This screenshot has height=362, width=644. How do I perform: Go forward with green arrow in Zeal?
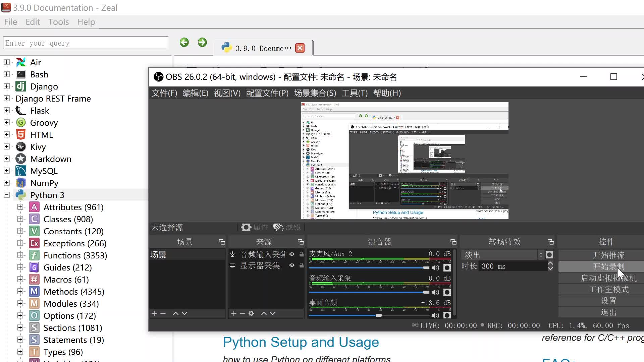pyautogui.click(x=202, y=43)
